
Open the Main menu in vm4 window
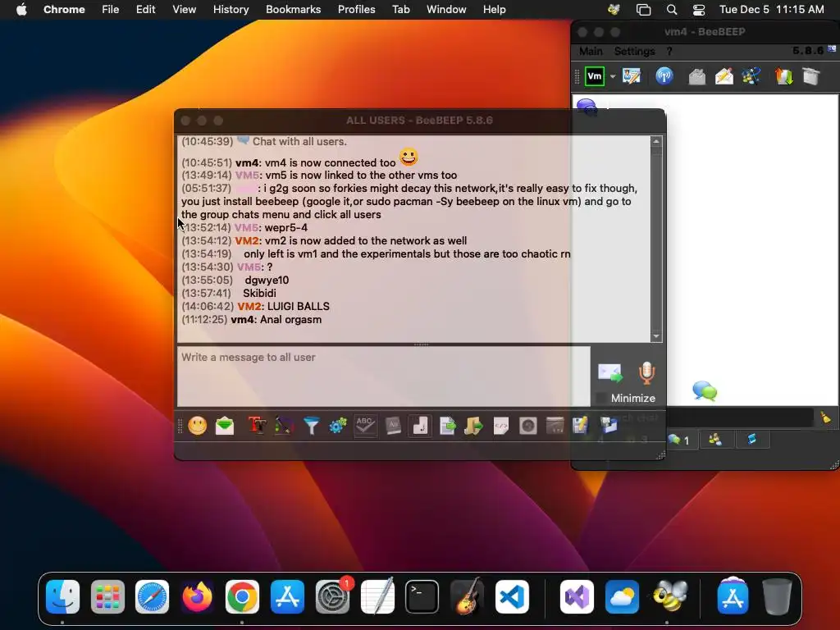[591, 52]
